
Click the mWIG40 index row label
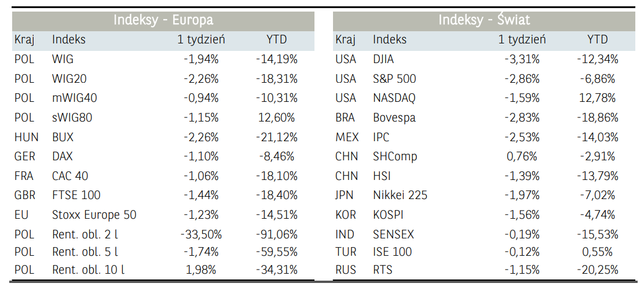74,98
